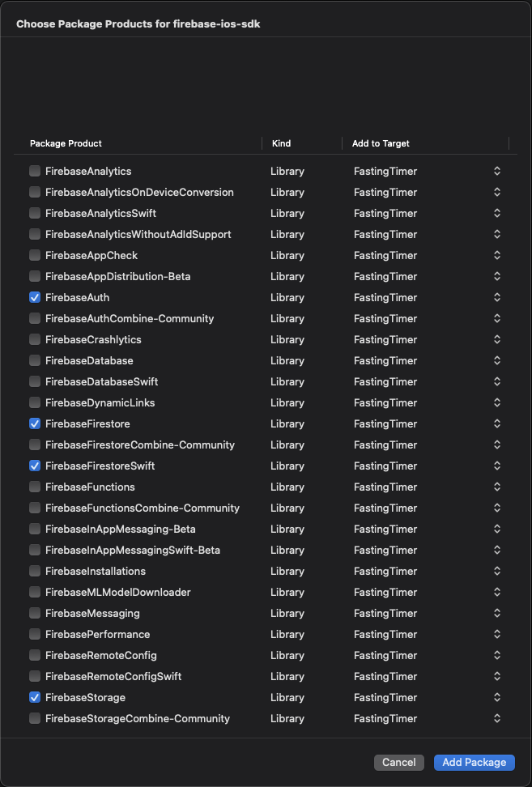Open target dropdown for FirebaseFirestore row
The width and height of the screenshot is (532, 787).
click(497, 423)
